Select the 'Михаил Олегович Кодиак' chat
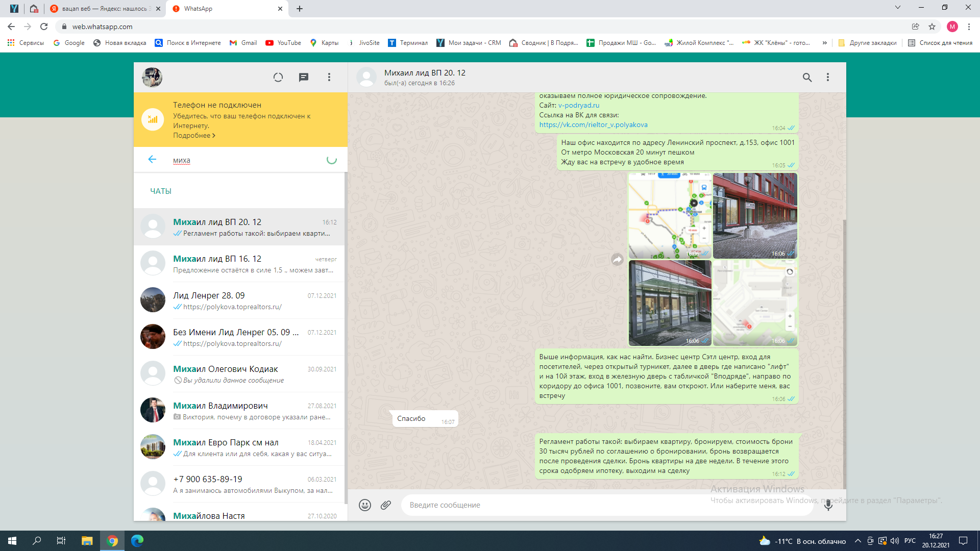 click(x=240, y=374)
